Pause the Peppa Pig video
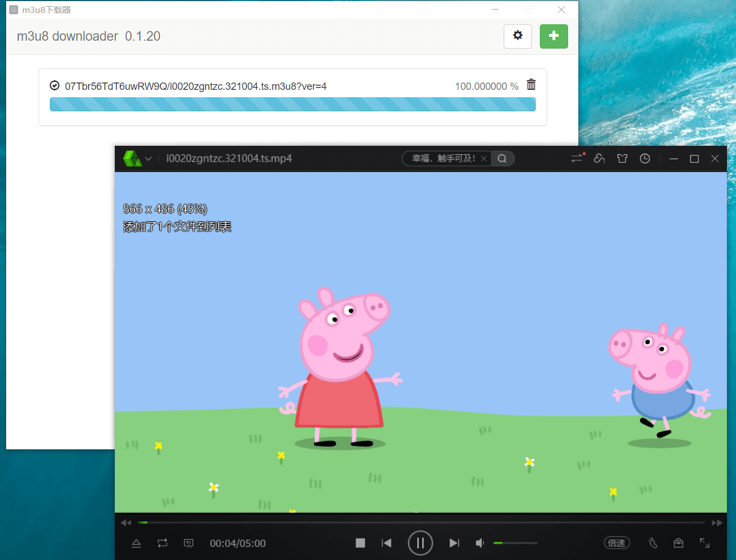The image size is (736, 560). click(420, 543)
